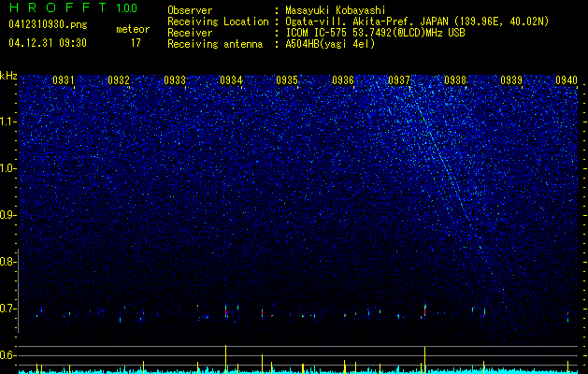588x374 pixels.
Task: Click the 0.9 kHz axis label
Action: click(7, 215)
